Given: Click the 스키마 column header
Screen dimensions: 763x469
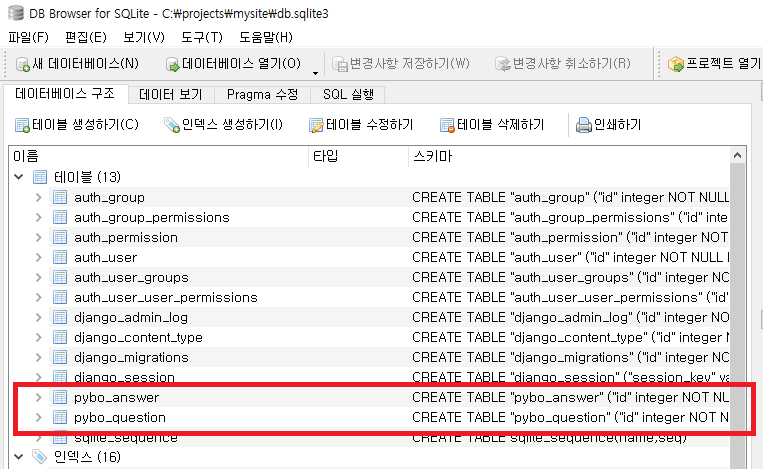Looking at the screenshot, I should click(569, 156).
